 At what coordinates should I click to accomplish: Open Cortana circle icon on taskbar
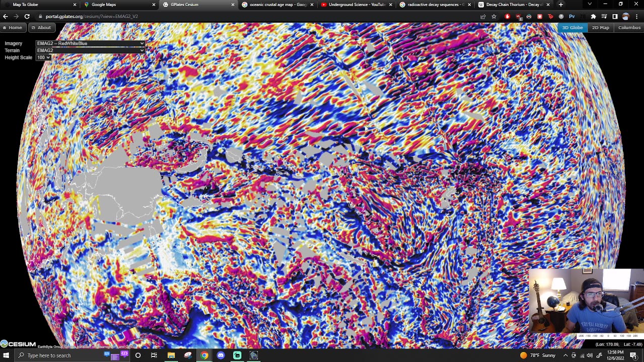coord(138,355)
